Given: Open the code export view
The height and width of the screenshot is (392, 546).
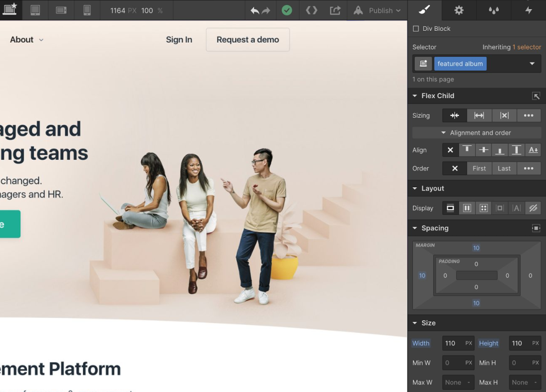Looking at the screenshot, I should point(312,10).
